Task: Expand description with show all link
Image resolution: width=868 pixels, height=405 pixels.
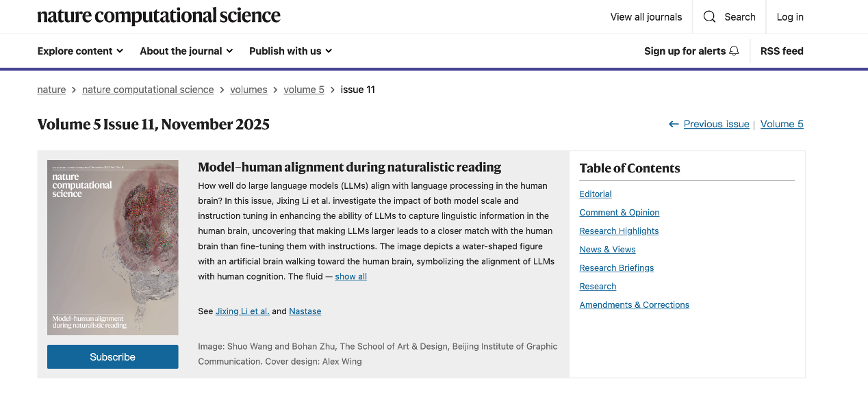Action: pyautogui.click(x=350, y=276)
